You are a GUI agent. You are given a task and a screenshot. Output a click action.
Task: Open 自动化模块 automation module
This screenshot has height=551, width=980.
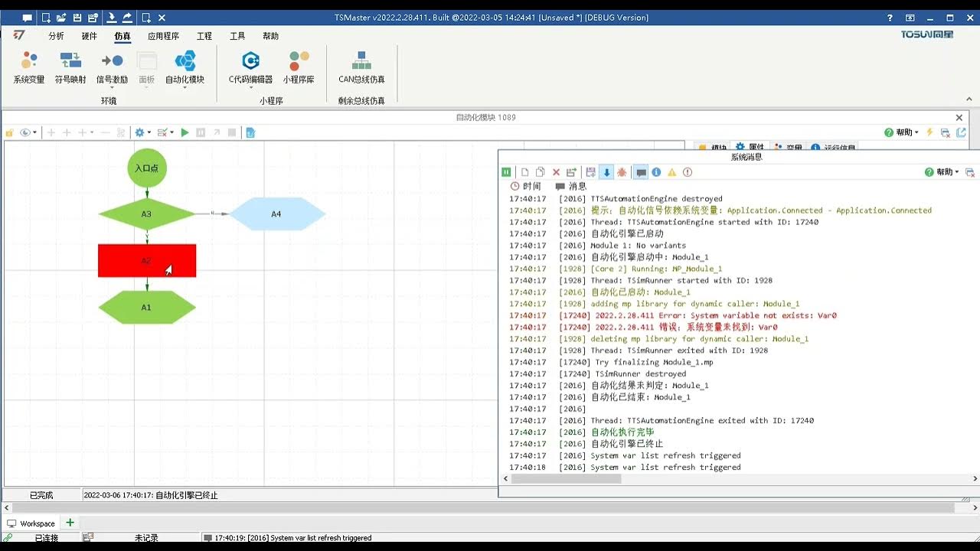tap(185, 67)
